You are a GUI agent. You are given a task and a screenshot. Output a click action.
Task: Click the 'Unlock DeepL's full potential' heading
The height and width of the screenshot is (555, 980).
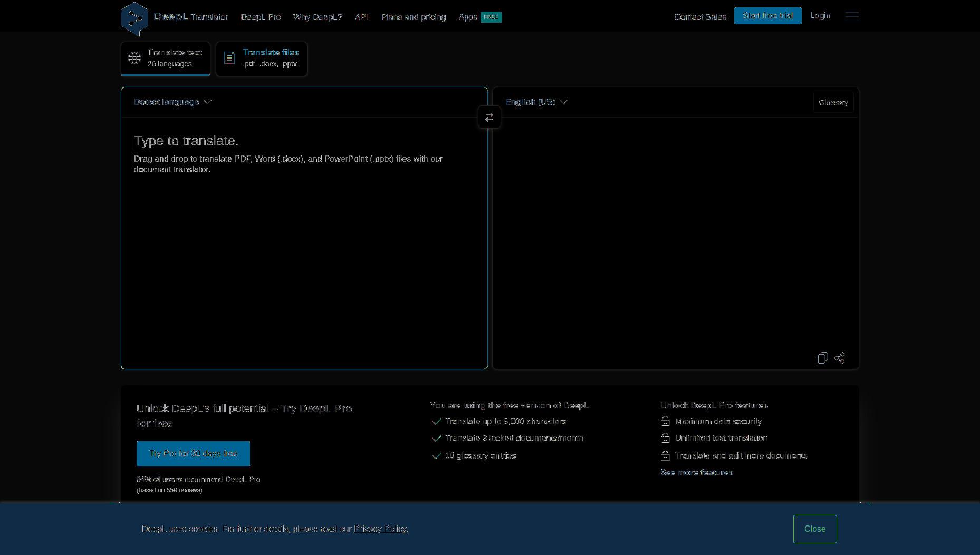point(244,416)
